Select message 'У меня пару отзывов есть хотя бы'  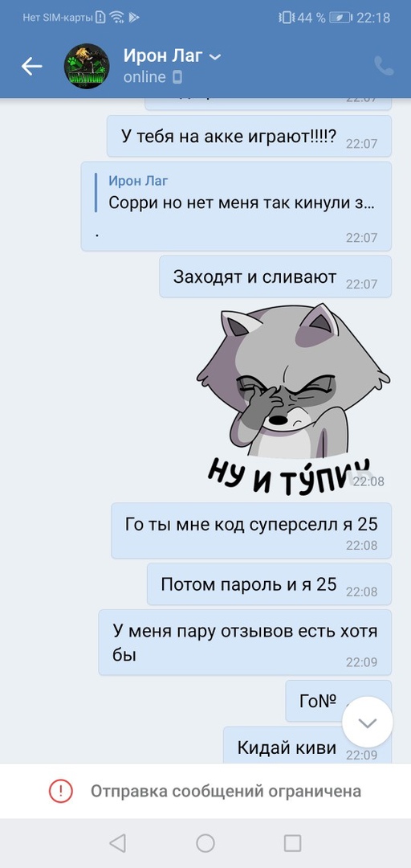tap(245, 642)
